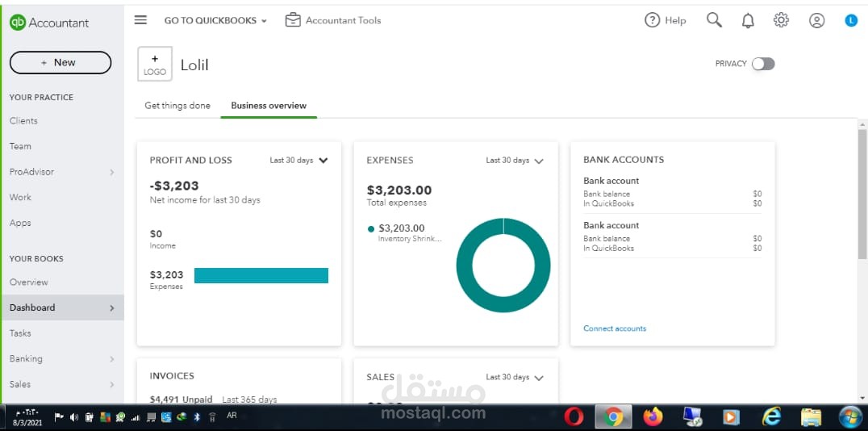Image resolution: width=868 pixels, height=431 pixels.
Task: Expand Dashboard submenu chevron
Action: click(x=112, y=308)
